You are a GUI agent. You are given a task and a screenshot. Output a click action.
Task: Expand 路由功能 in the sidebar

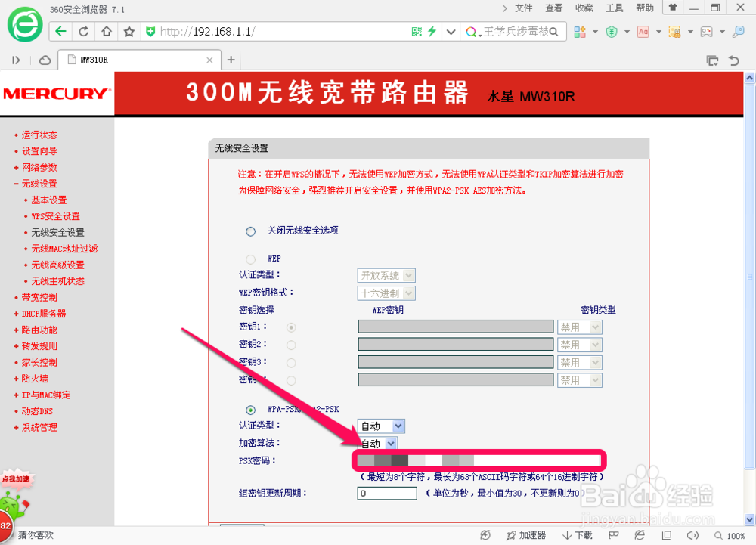(x=39, y=330)
